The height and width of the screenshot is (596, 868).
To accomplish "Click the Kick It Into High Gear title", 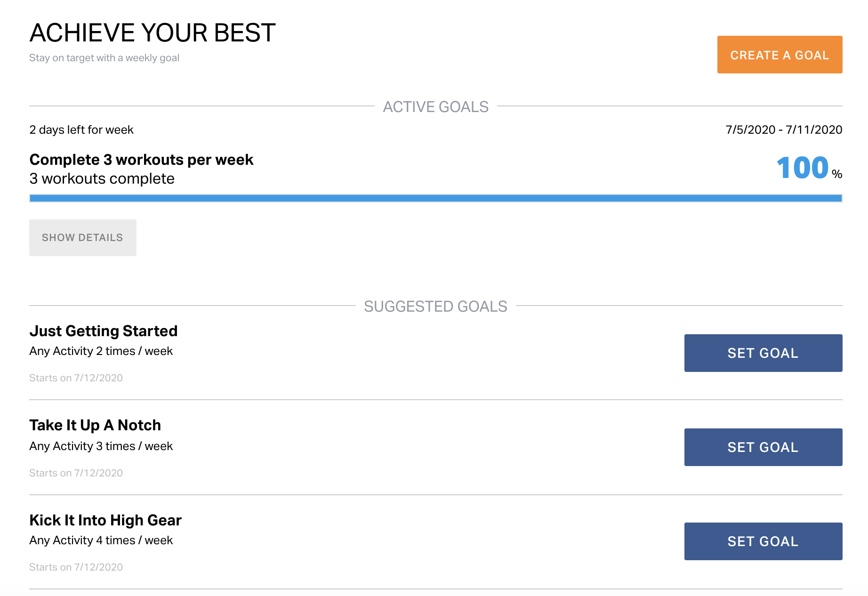I will [x=105, y=520].
